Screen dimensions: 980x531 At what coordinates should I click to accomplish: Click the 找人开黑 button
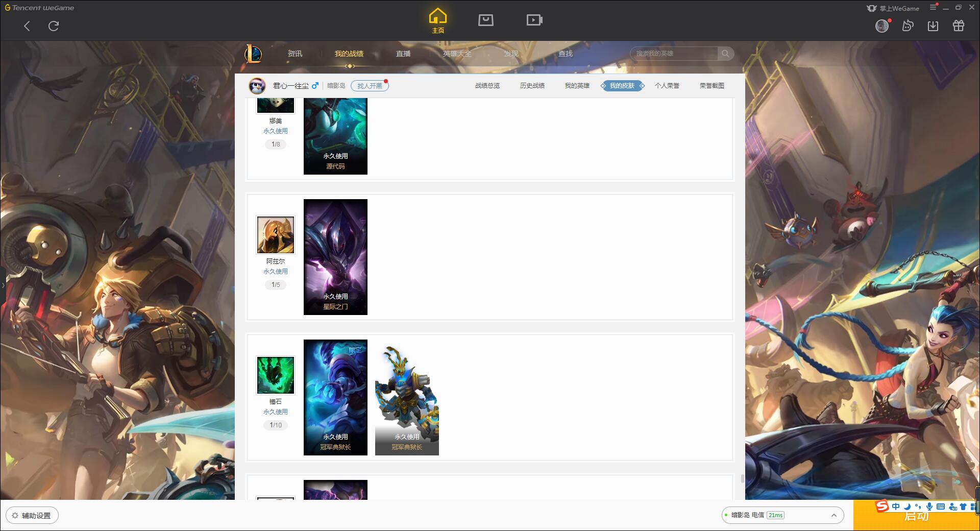(370, 86)
